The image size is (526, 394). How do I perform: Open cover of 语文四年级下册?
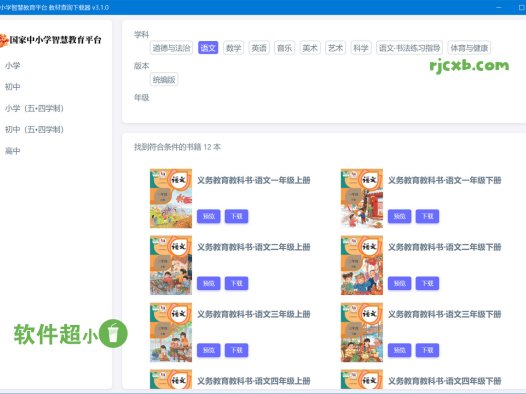pyautogui.click(x=362, y=379)
